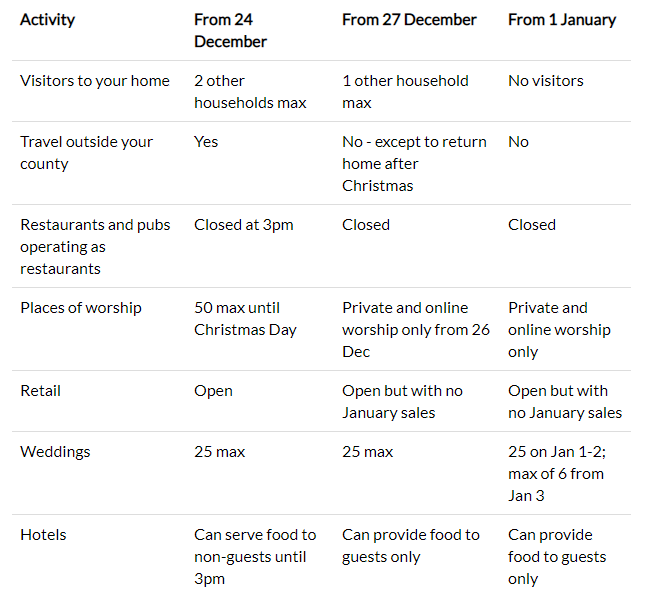Click 'Visitors to your home' row label
Image resolution: width=651 pixels, height=609 pixels.
(95, 81)
